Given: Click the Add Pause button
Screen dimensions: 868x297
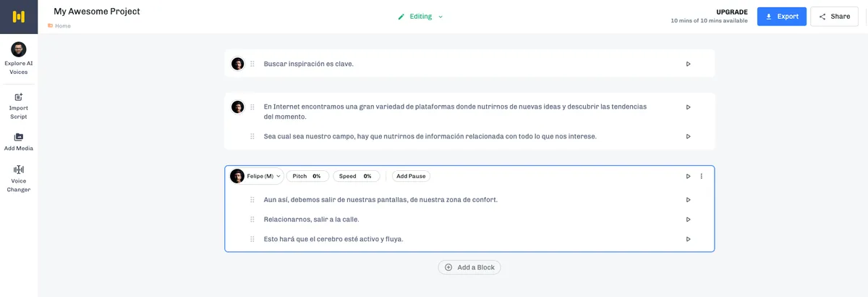Looking at the screenshot, I should coord(411,176).
